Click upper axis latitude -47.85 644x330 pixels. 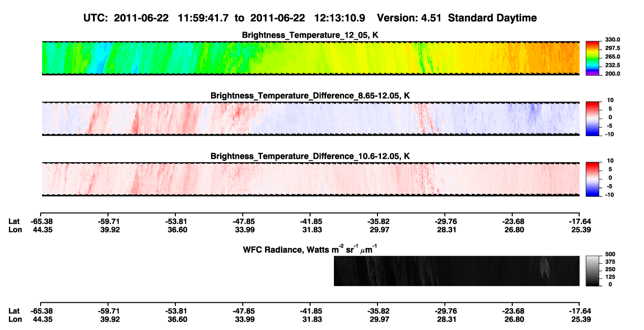pyautogui.click(x=242, y=222)
